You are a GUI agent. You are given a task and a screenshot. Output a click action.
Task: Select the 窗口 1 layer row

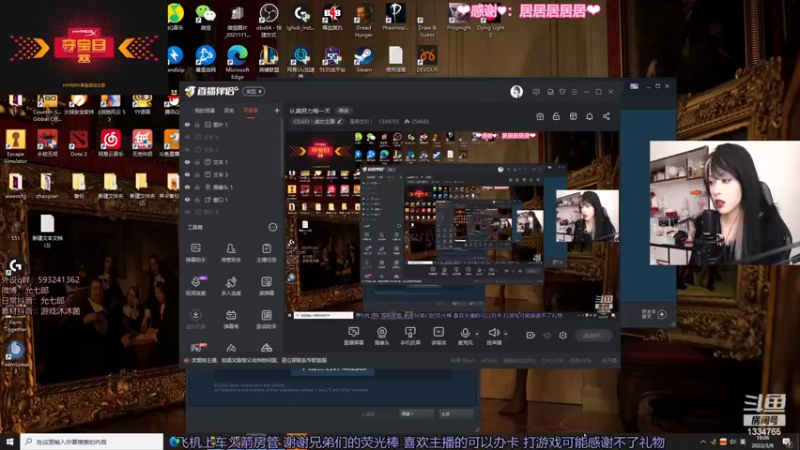click(232, 199)
